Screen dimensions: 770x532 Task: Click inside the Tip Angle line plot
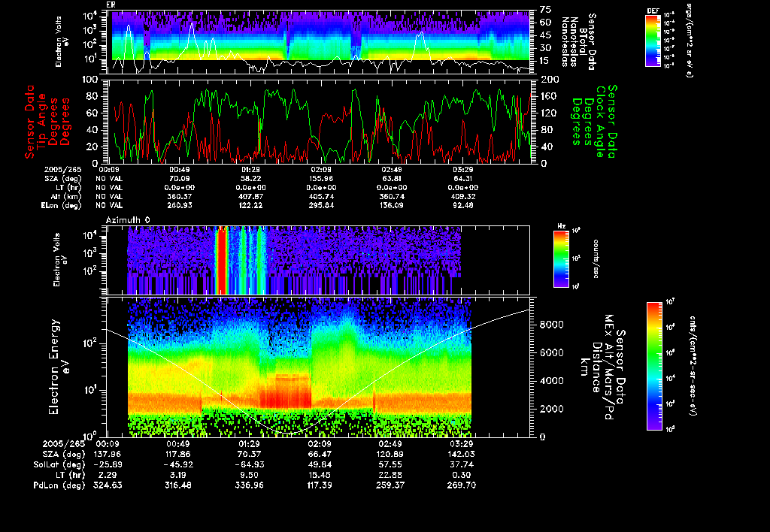pos(319,121)
